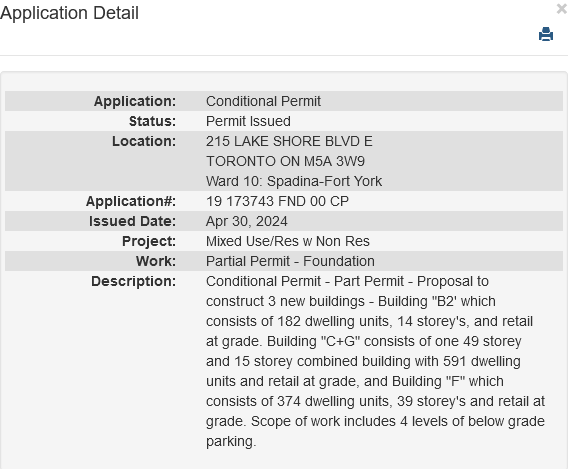Click the Mixed Use/Res w Non Res project value
The width and height of the screenshot is (568, 469).
coord(288,241)
